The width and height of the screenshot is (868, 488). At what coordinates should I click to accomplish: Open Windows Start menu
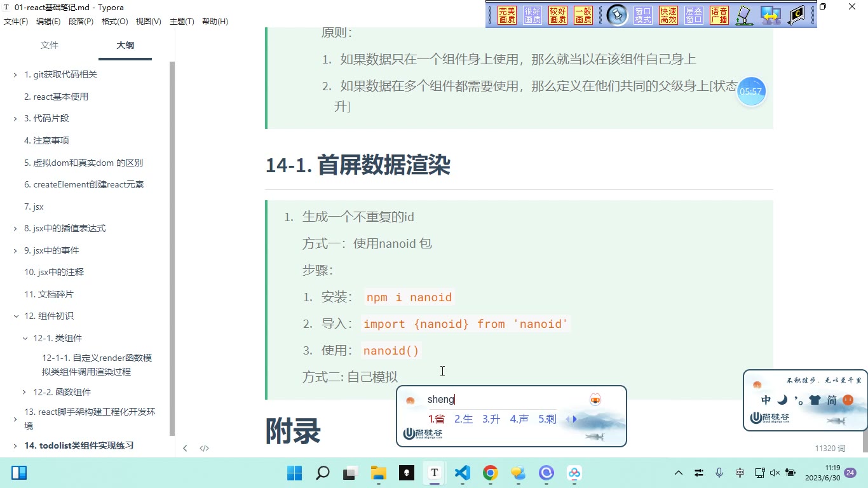294,473
